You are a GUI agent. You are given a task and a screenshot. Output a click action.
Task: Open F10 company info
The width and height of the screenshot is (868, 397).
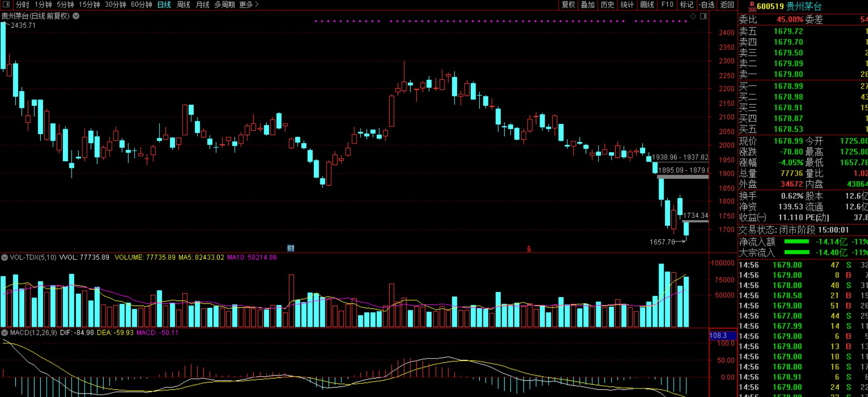(667, 5)
